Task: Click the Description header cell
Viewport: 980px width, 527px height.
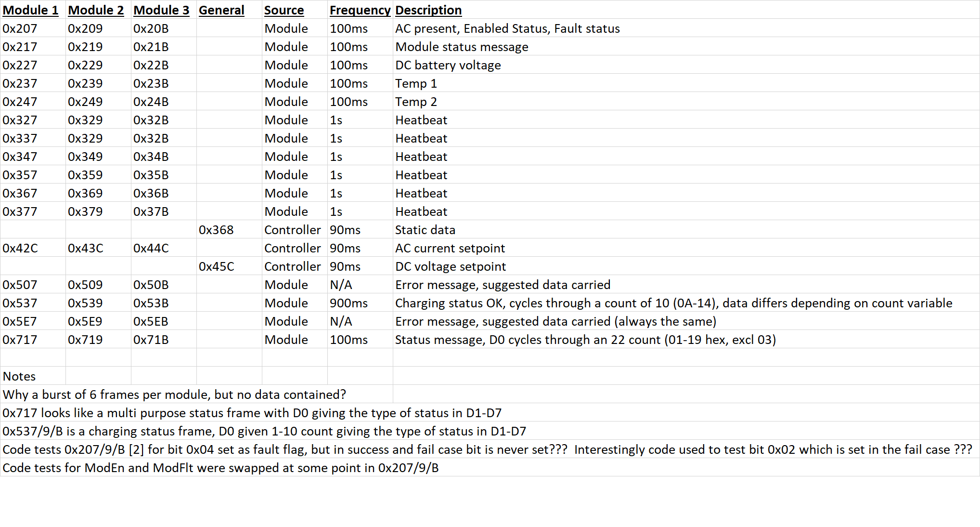Action: [428, 10]
